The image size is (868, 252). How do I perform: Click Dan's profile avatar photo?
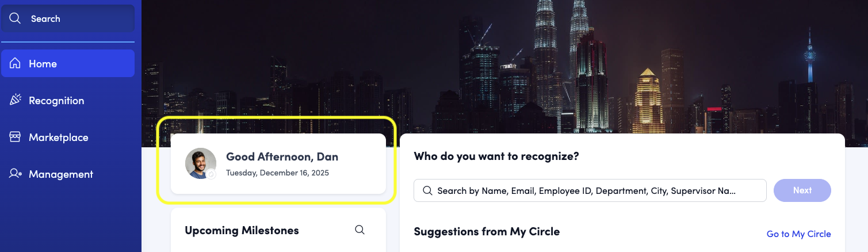199,162
